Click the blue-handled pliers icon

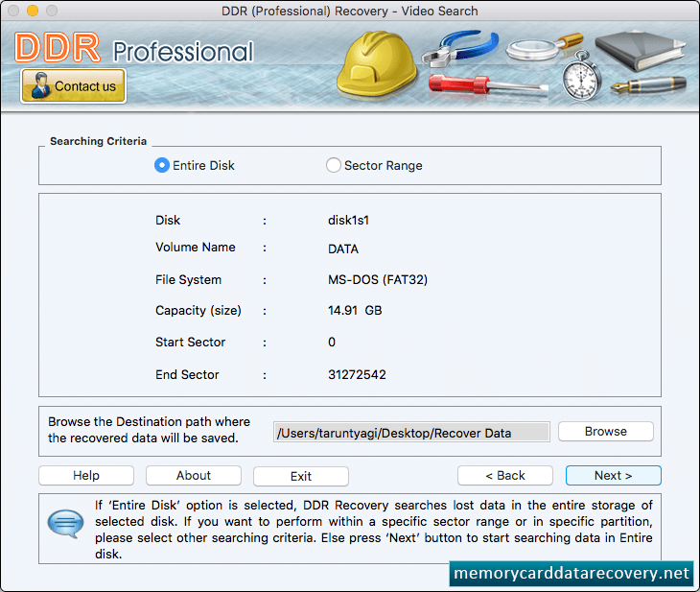460,48
